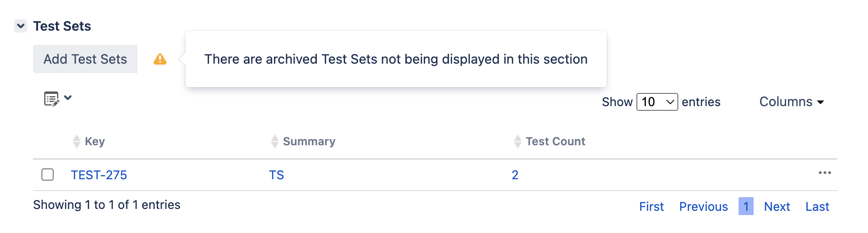Viewport: 868px width, 233px height.
Task: Go to the Last page
Action: 817,207
